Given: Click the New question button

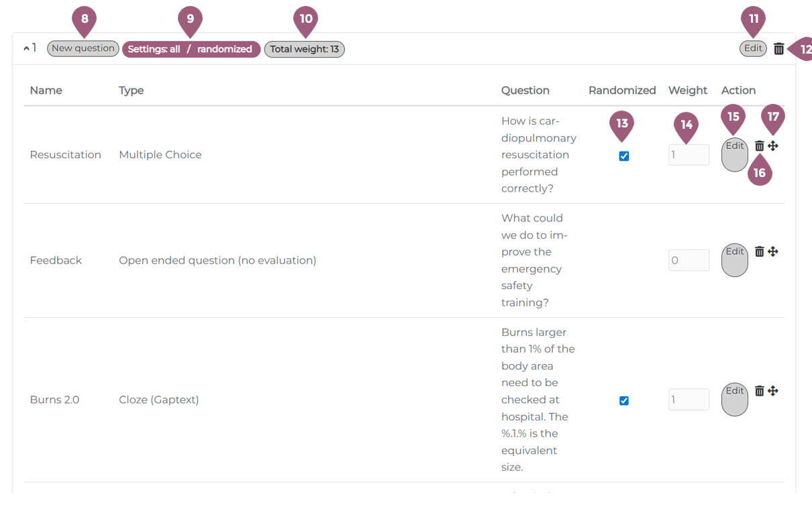Looking at the screenshot, I should [x=83, y=48].
